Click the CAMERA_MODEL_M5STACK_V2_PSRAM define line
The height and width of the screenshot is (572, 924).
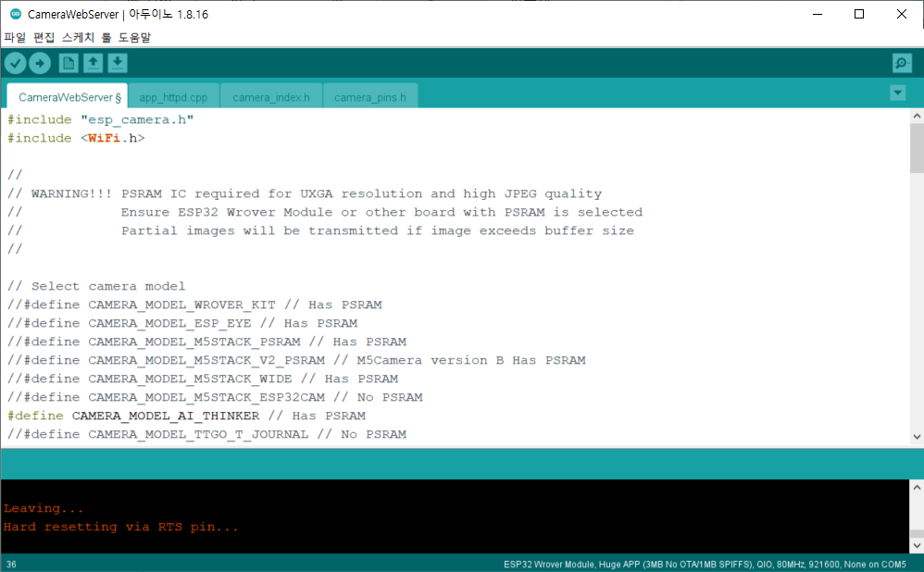pos(296,360)
